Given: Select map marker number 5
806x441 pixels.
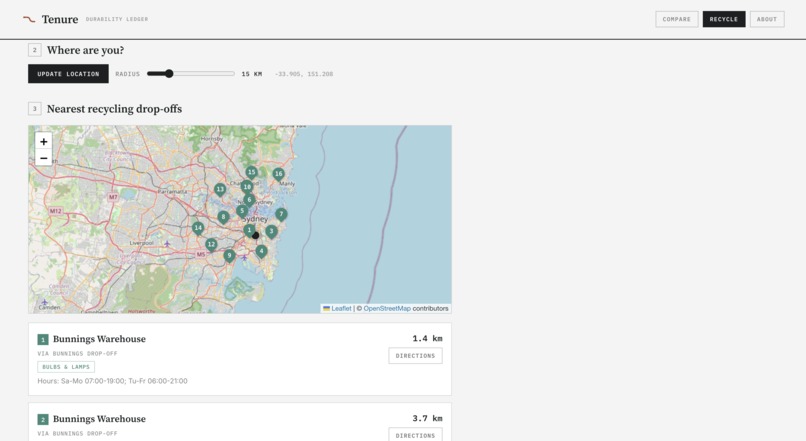Looking at the screenshot, I should click(242, 211).
